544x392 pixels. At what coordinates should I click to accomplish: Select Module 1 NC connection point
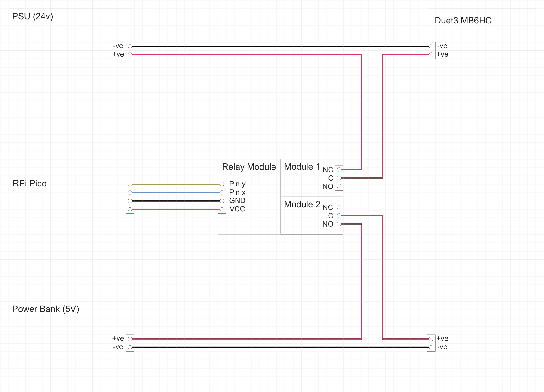[339, 170]
